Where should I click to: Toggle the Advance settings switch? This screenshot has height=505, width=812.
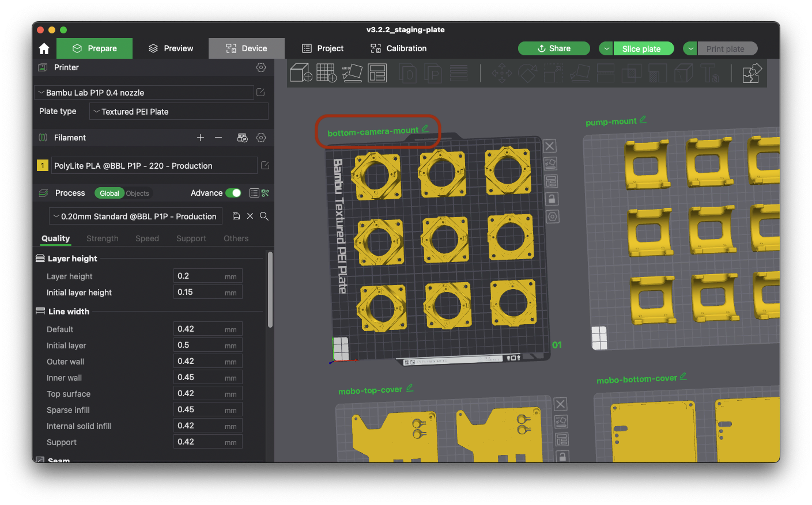(233, 193)
